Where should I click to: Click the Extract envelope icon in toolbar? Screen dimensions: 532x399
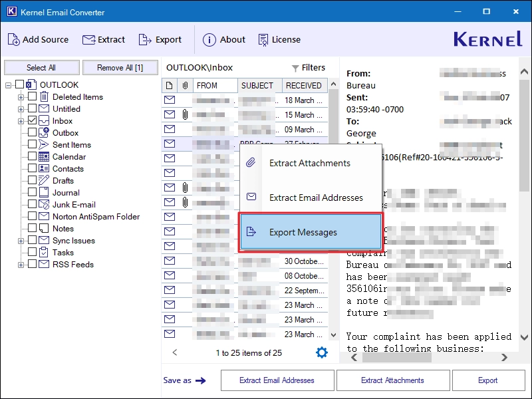(x=88, y=40)
